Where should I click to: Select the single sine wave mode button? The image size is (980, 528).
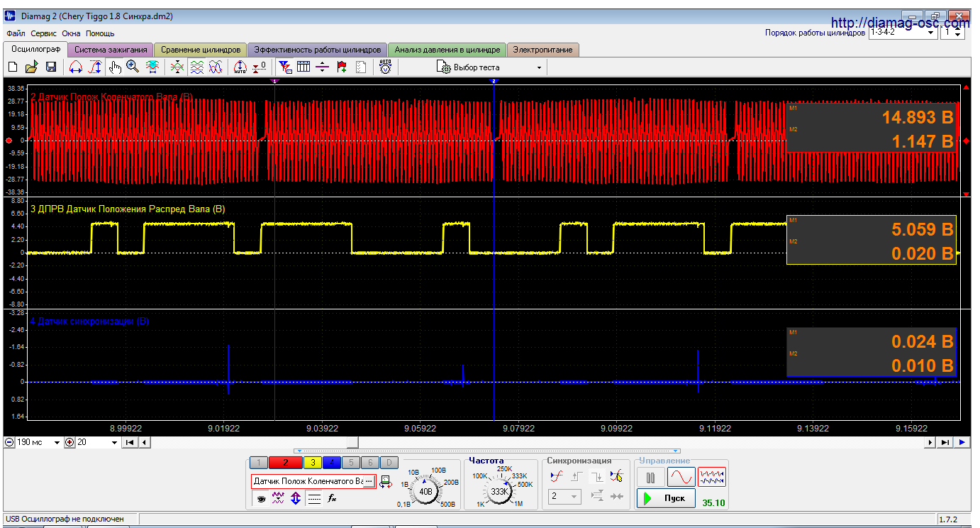[x=681, y=478]
